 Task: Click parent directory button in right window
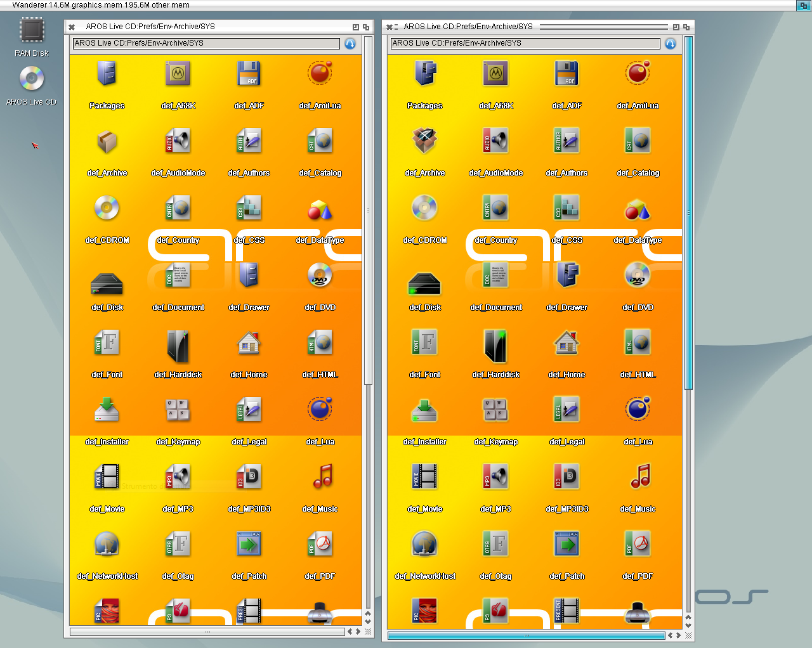point(671,44)
